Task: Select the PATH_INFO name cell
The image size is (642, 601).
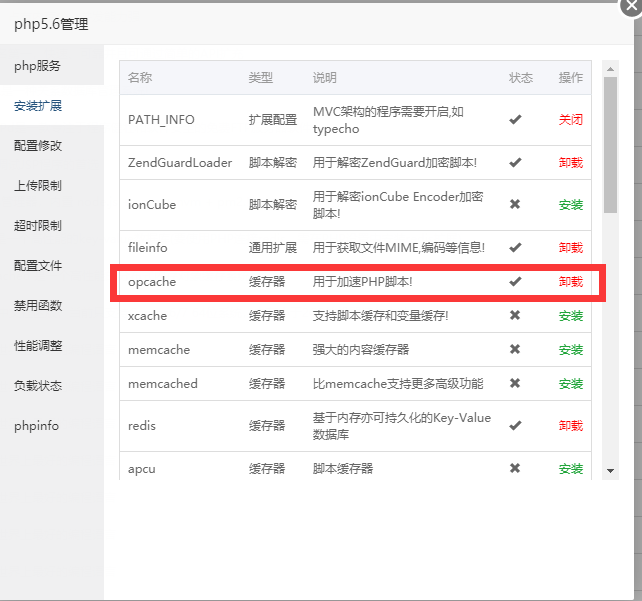Action: (x=161, y=120)
